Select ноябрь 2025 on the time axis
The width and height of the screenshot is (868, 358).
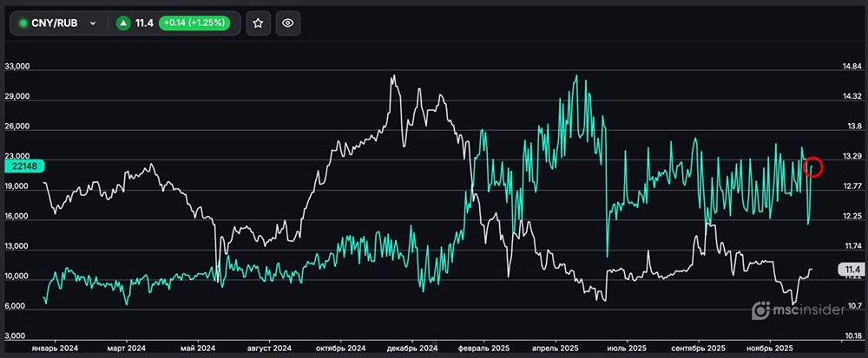point(769,348)
